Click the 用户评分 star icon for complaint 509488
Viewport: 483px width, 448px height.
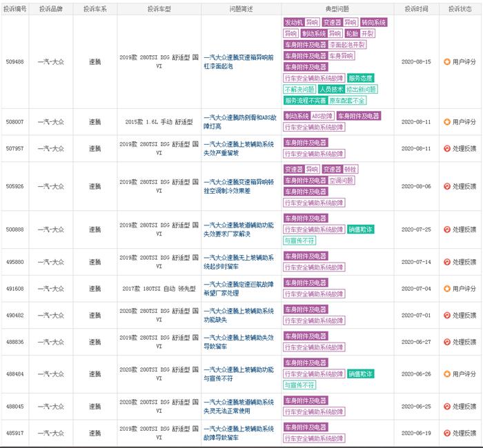point(446,62)
